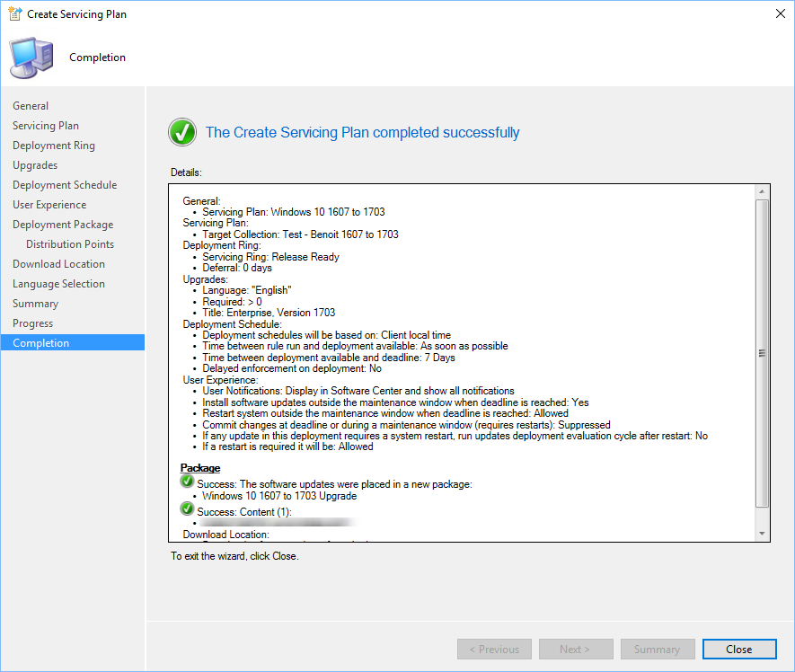Click 'Time between rule run and deployment available' line
Viewport: 795px width, 672px height.
(355, 346)
